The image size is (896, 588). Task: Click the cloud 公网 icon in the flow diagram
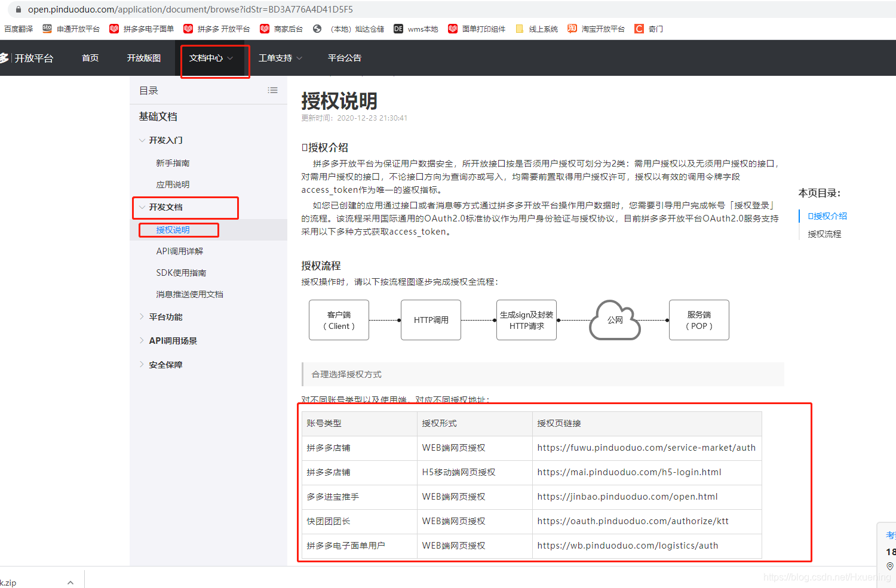615,320
